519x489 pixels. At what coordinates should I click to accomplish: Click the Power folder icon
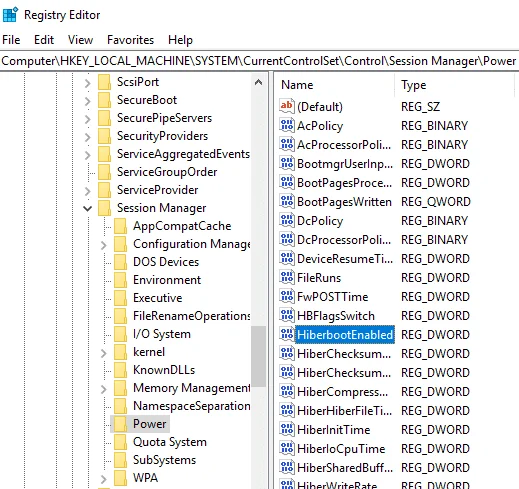pyautogui.click(x=120, y=424)
